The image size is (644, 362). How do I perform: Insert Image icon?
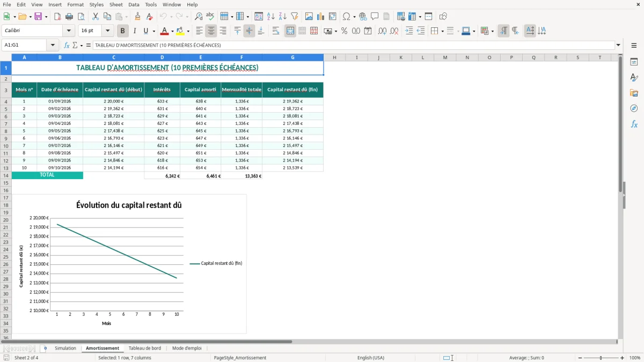pos(309,17)
